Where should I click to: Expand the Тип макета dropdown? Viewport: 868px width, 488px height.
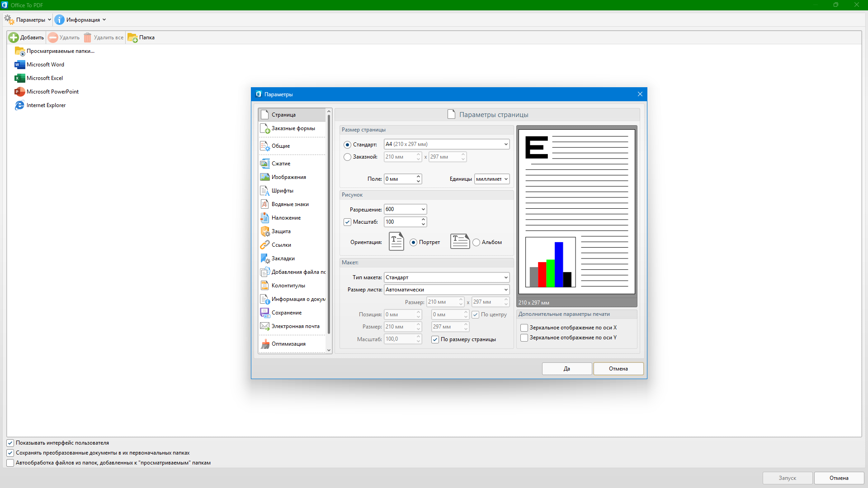click(505, 277)
